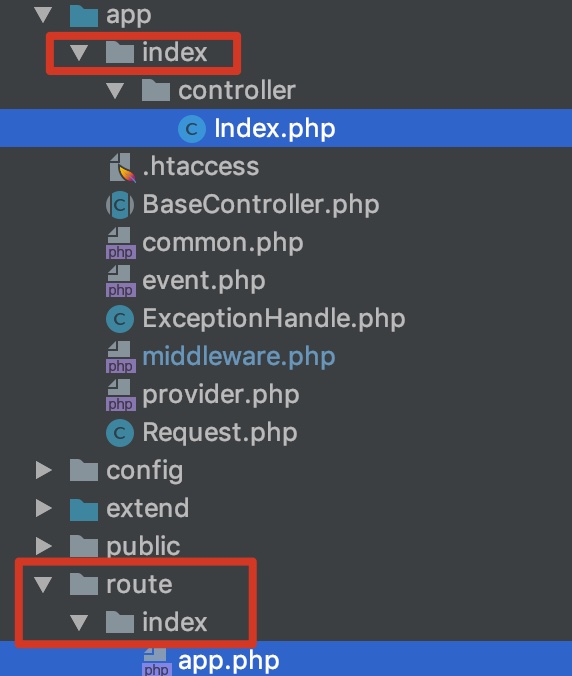The image size is (572, 676).
Task: Click the app.php file icon
Action: click(x=156, y=662)
